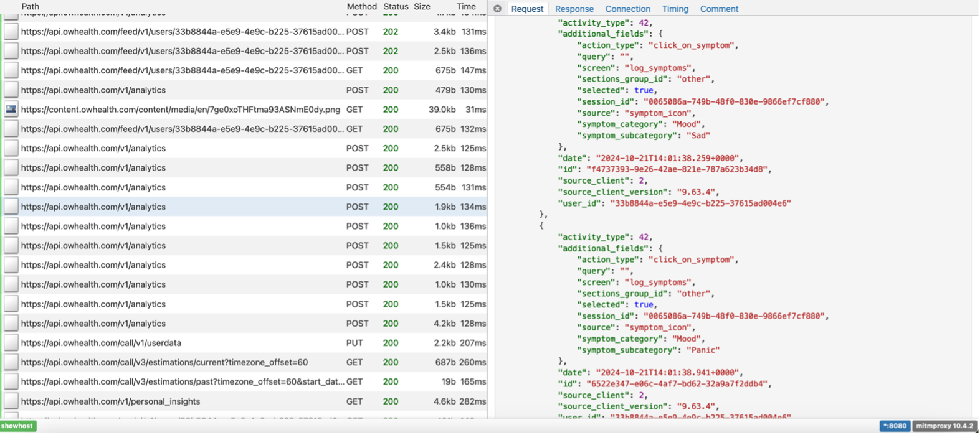980x435 pixels.
Task: Sort flows by the Time column header
Action: [x=465, y=6]
